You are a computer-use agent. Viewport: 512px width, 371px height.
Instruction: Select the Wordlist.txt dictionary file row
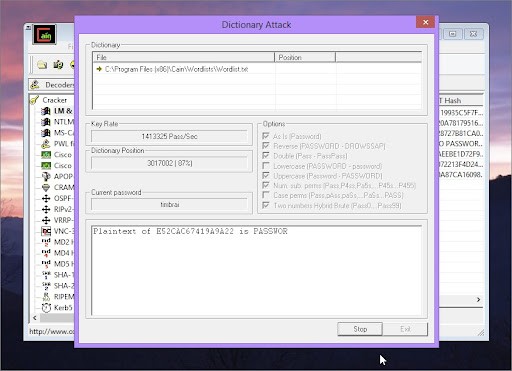(257, 69)
